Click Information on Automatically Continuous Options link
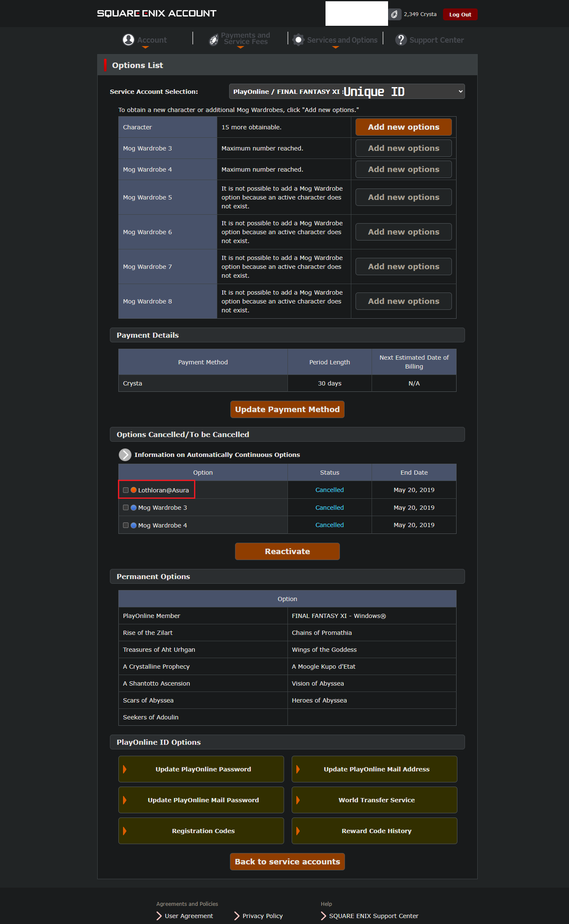569x924 pixels. [217, 455]
